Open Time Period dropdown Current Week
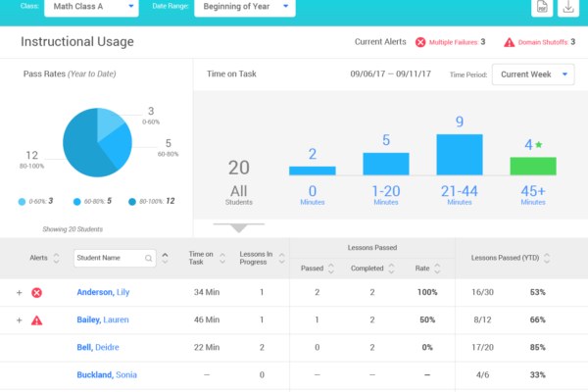 click(533, 74)
